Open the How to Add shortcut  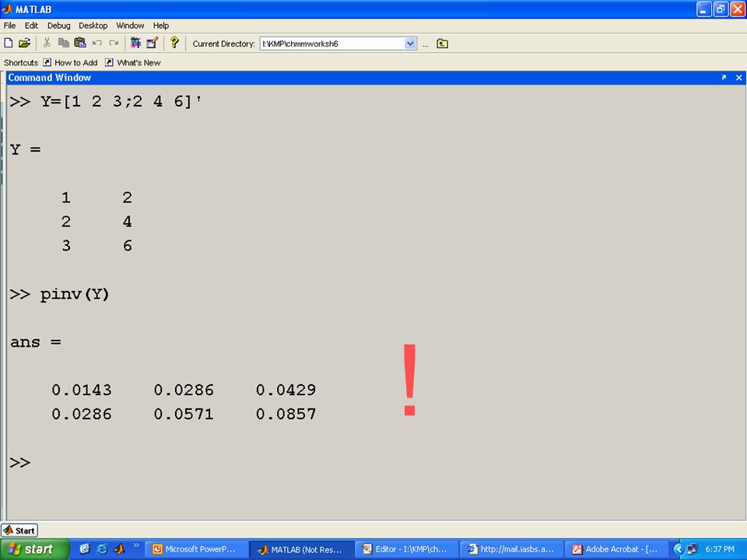pyautogui.click(x=70, y=63)
